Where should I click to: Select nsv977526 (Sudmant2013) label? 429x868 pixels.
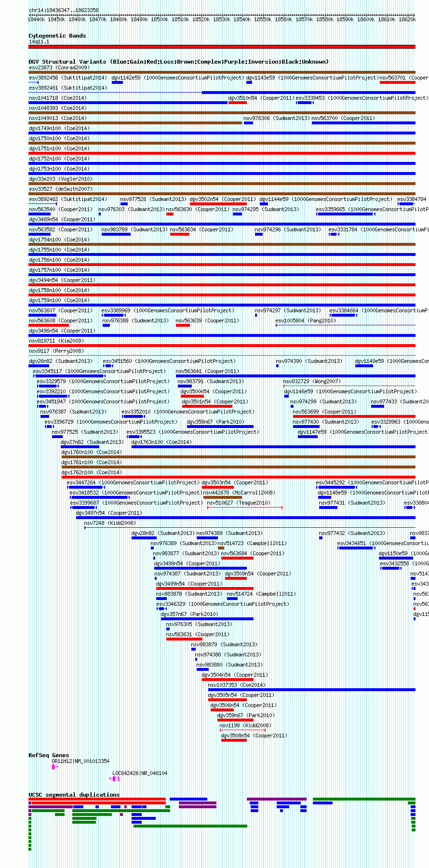pos(153,199)
